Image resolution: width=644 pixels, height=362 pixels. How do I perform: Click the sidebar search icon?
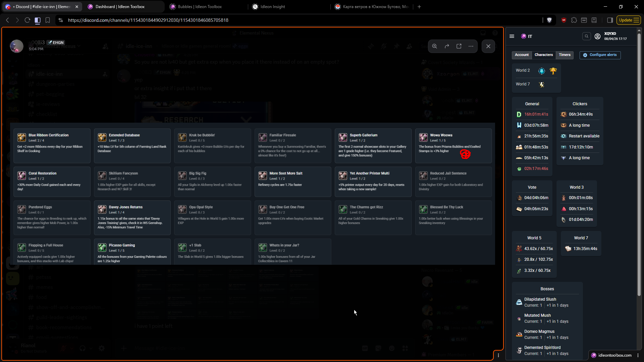[586, 36]
